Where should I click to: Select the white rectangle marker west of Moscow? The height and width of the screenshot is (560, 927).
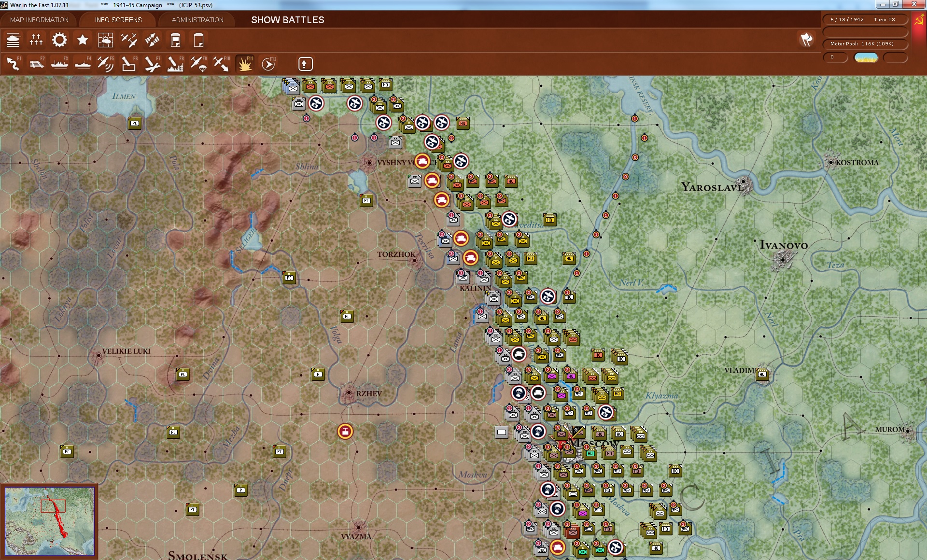click(x=502, y=432)
